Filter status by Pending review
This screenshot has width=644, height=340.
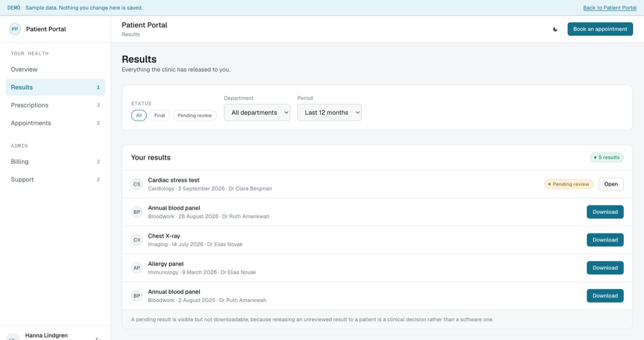(195, 116)
